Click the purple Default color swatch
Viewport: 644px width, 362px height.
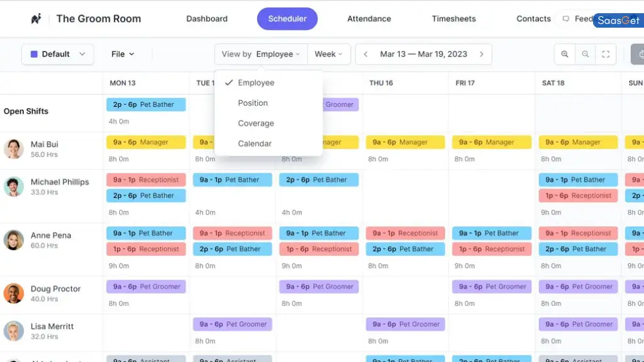(35, 54)
